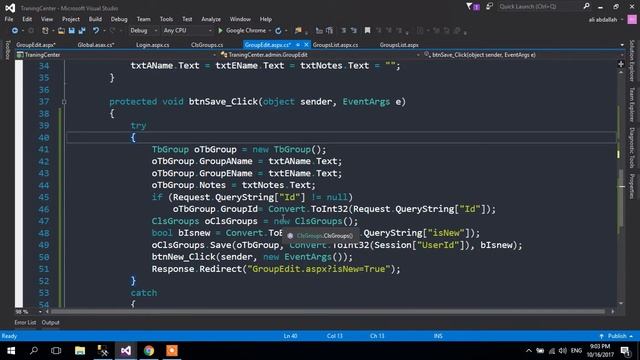Viewport: 640px width, 360px height.
Task: Open the File menu
Action: coord(9,19)
